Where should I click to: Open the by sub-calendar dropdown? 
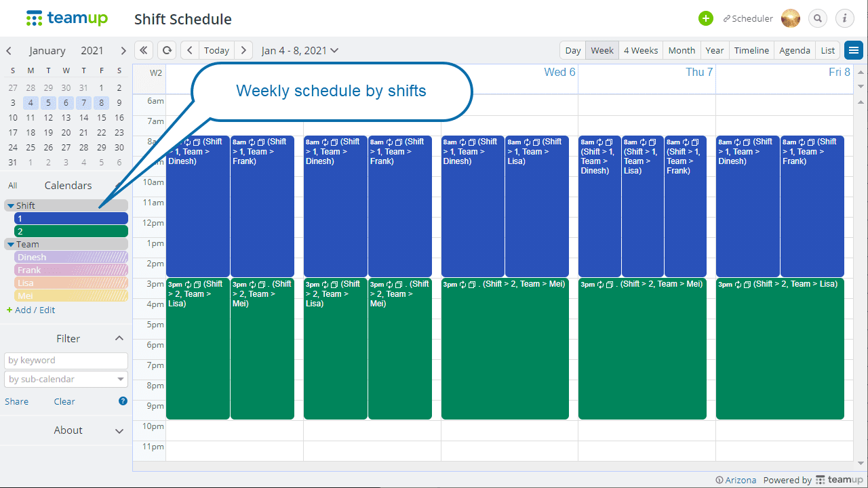click(x=66, y=379)
